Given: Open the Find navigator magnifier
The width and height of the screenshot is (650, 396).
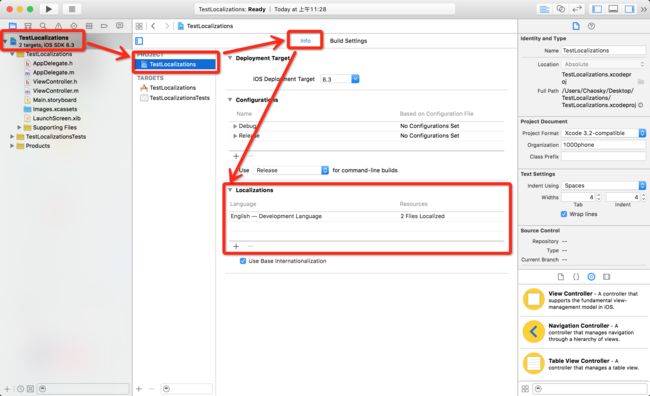Looking at the screenshot, I should point(43,26).
